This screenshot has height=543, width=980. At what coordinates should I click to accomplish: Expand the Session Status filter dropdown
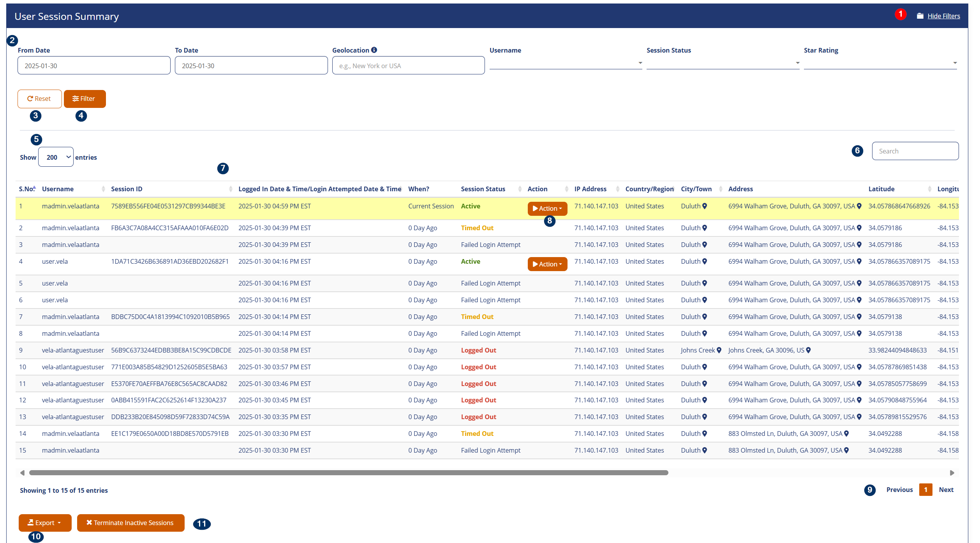click(x=723, y=63)
